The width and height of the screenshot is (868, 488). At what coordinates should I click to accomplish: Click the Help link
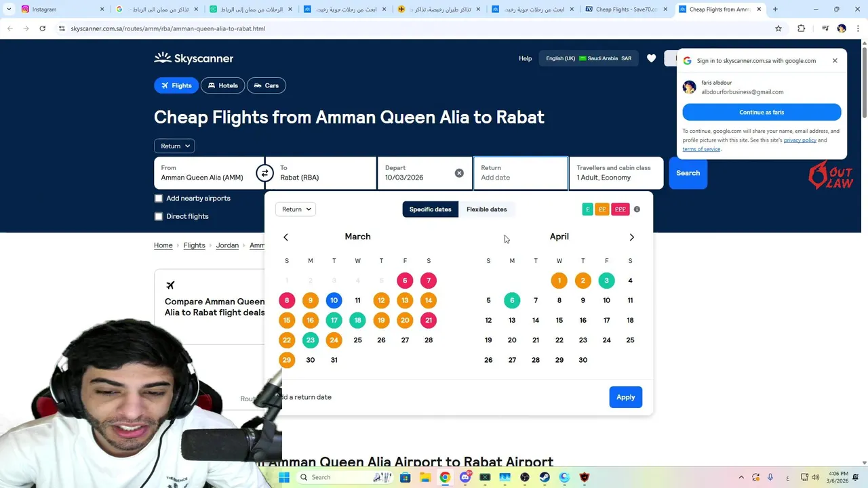pos(525,58)
